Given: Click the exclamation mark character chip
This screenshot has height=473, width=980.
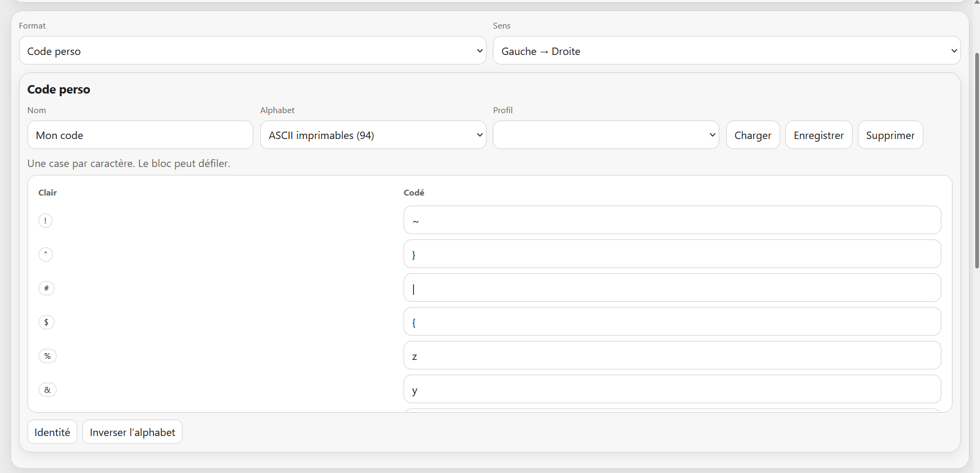Looking at the screenshot, I should (x=45, y=220).
